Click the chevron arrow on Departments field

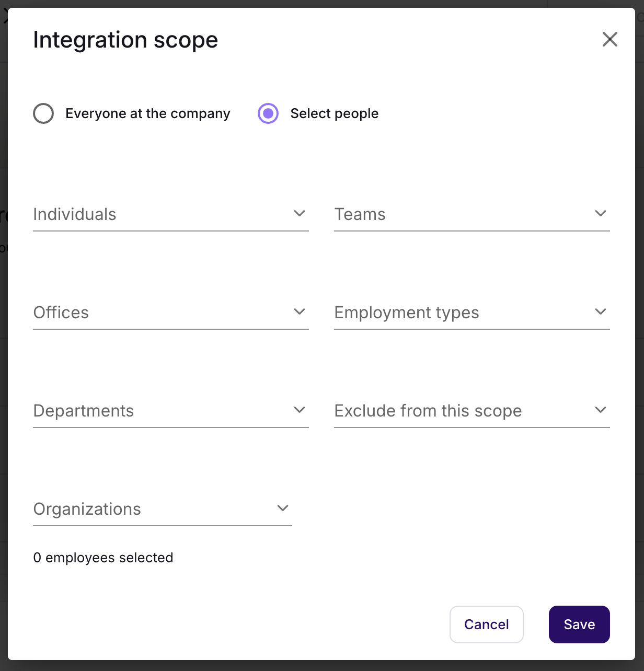point(299,410)
